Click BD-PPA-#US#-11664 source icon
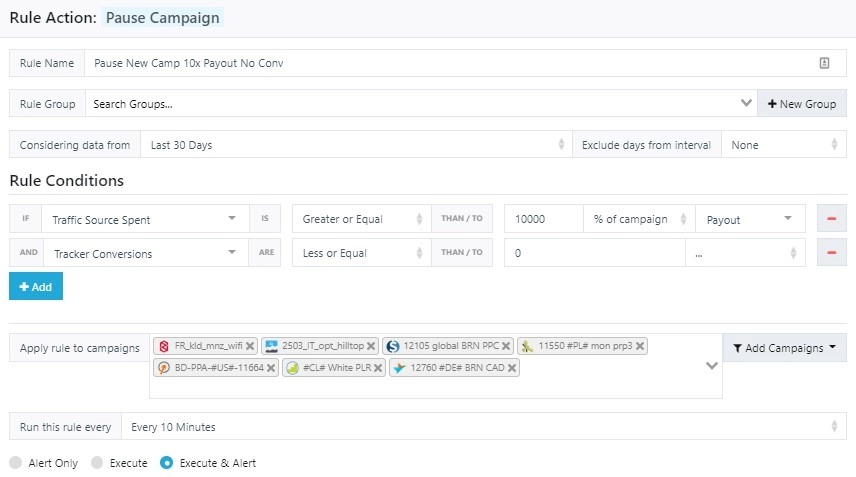The image size is (856, 477). [164, 368]
